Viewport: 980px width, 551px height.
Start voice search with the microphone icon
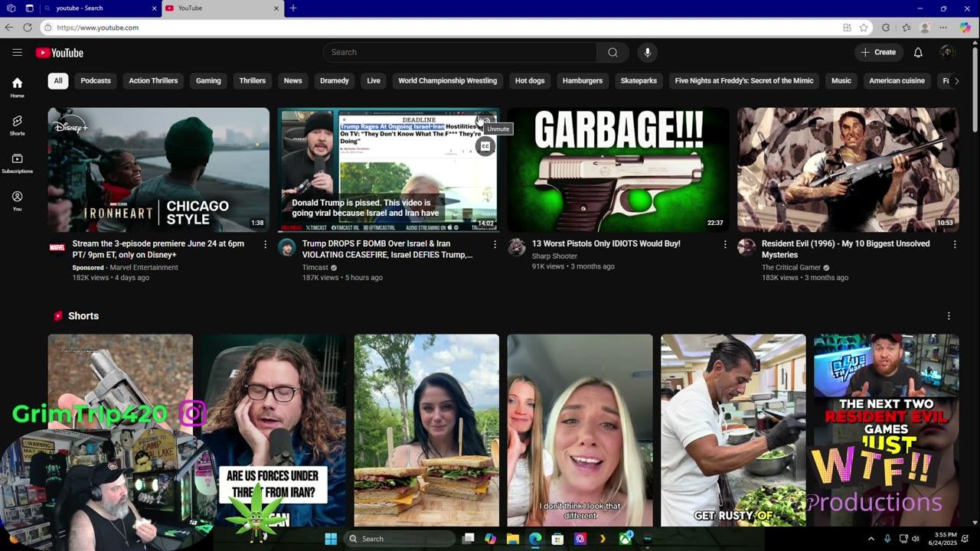(647, 52)
